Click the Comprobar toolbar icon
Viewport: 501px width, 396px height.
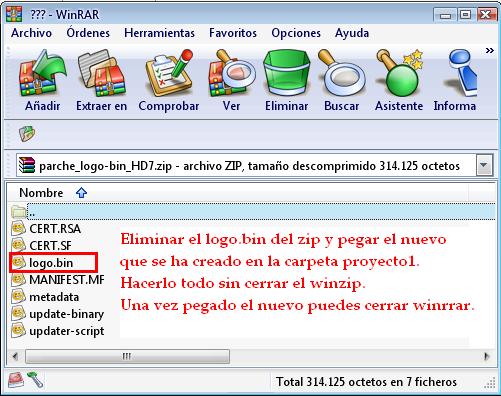169,73
